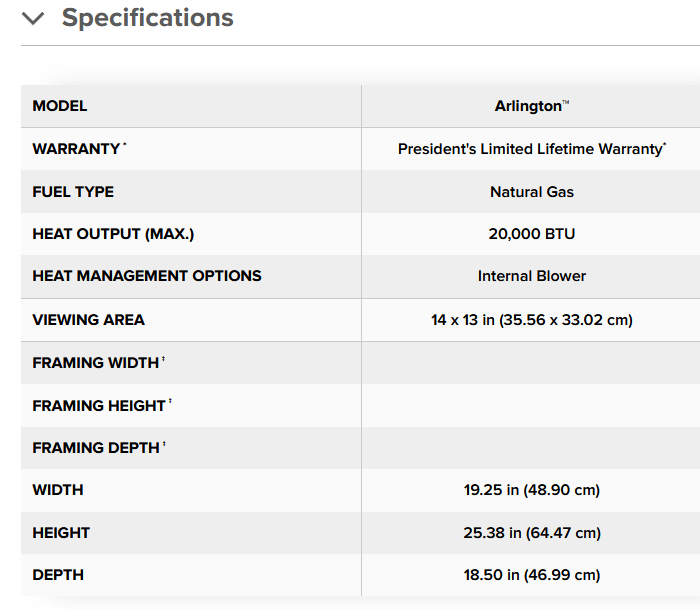Collapse the Specifications section chevron
The image size is (700, 609).
coord(33,18)
